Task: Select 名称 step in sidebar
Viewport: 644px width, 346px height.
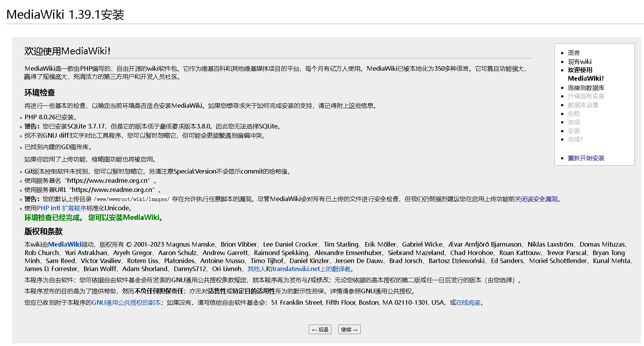Action: pos(574,114)
